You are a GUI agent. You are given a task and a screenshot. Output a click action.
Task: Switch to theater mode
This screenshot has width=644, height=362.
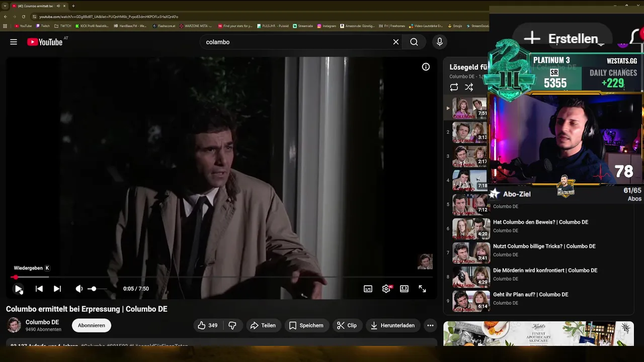404,289
